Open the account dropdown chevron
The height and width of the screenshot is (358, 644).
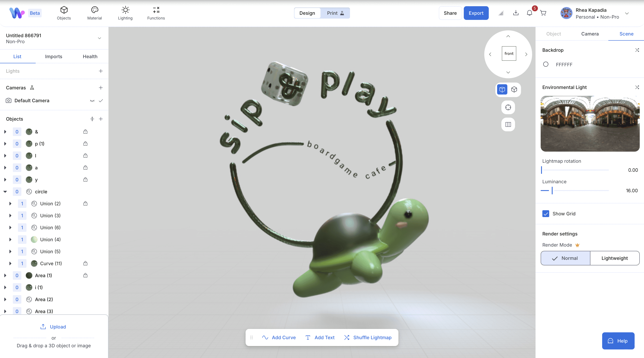pos(627,13)
